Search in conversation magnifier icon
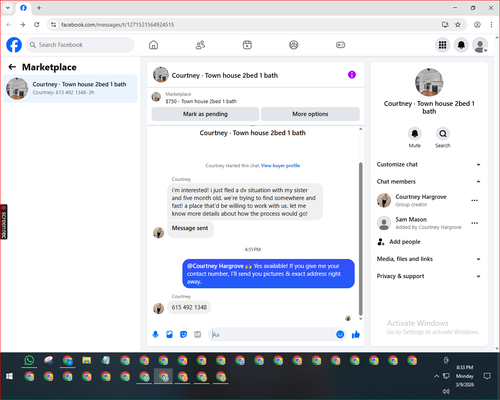500x400 pixels. pyautogui.click(x=443, y=134)
